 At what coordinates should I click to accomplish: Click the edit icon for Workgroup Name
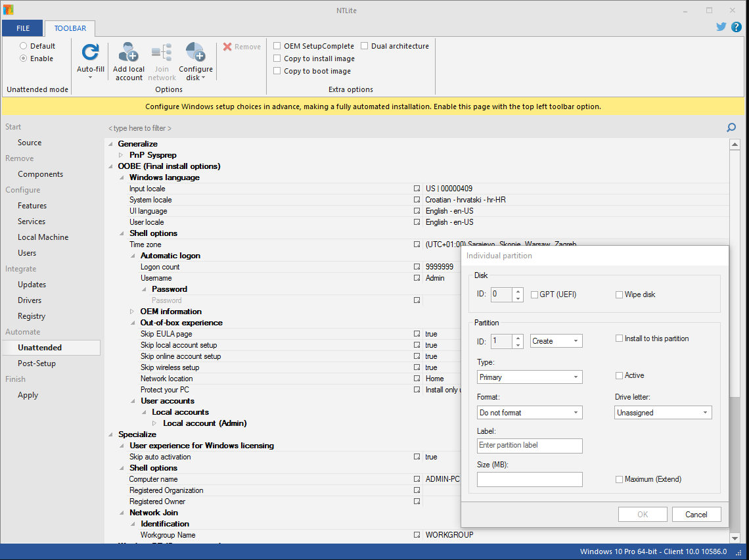coord(417,535)
